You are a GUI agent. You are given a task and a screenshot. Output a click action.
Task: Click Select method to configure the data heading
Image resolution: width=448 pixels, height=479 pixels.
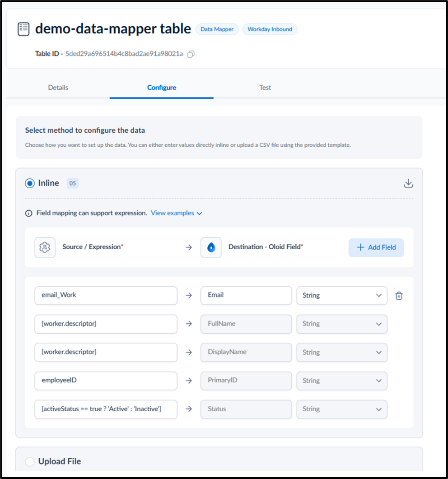pyautogui.click(x=85, y=130)
